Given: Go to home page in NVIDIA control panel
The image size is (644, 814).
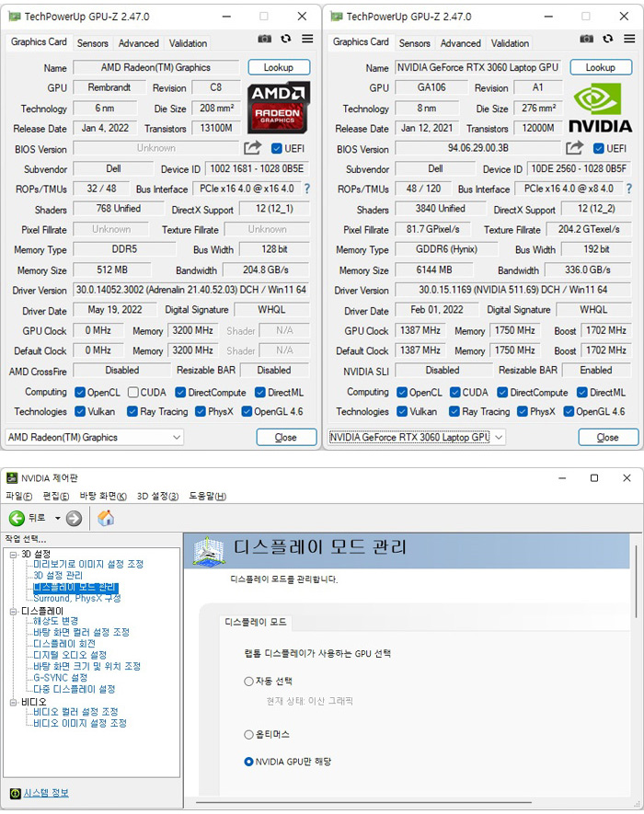Looking at the screenshot, I should [106, 518].
